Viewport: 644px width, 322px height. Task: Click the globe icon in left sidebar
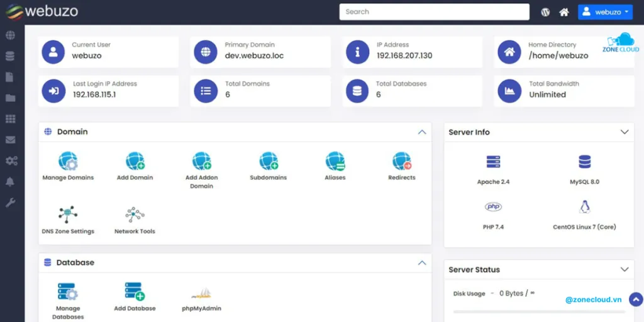tap(10, 35)
